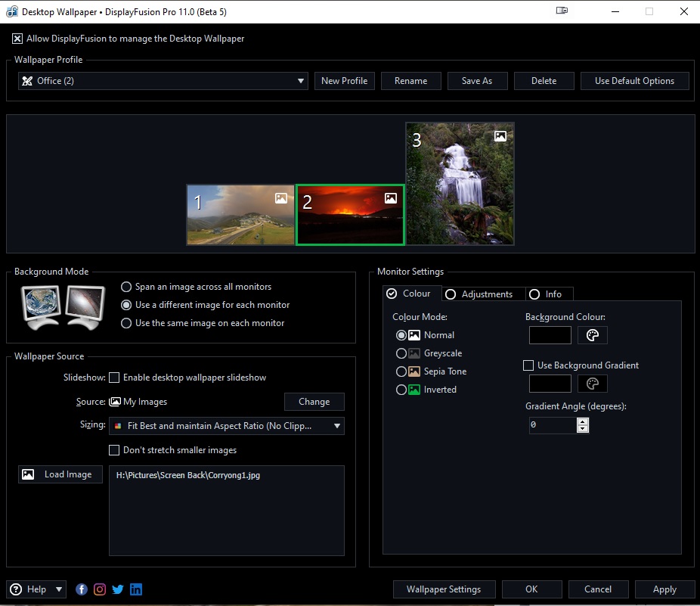Enable desktop wallpaper slideshow checkbox
Viewport: 700px width, 606px height.
click(x=114, y=378)
